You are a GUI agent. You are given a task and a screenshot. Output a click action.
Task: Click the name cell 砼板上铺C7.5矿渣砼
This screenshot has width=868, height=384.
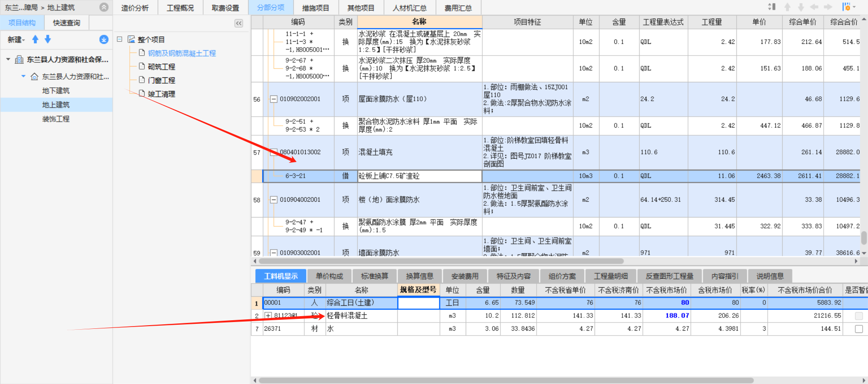tap(420, 176)
